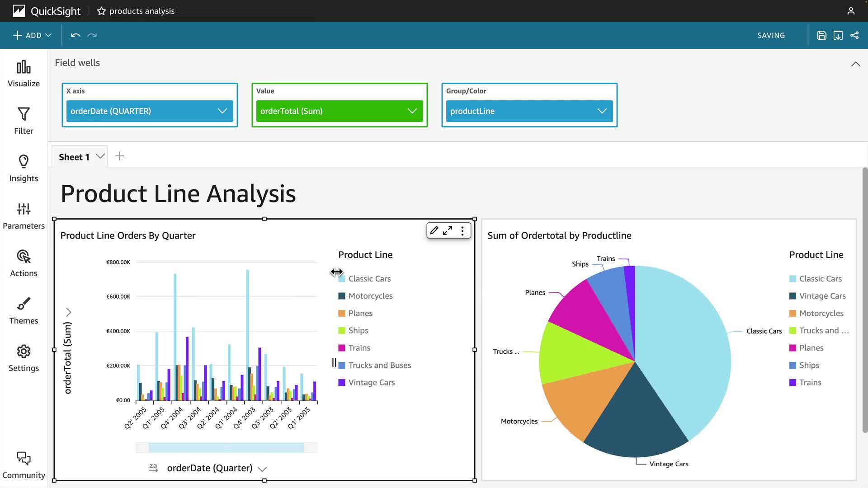Click the undo arrow icon
This screenshot has height=488, width=868.
pyautogui.click(x=75, y=35)
